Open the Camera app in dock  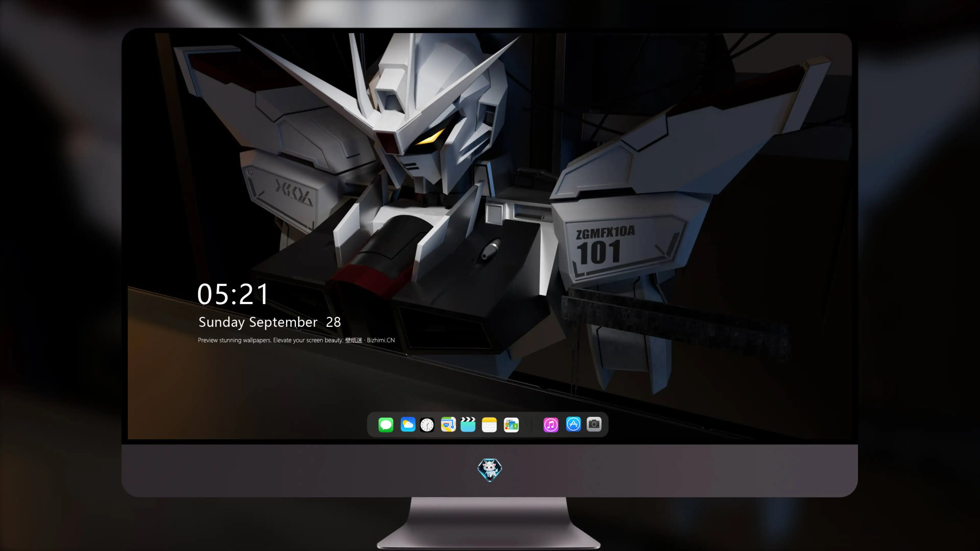coord(594,424)
